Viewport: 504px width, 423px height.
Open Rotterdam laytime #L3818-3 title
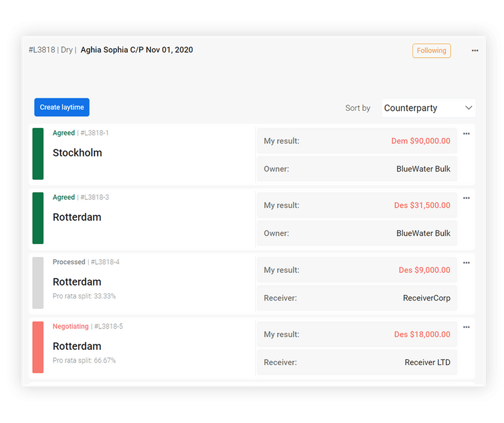click(77, 217)
